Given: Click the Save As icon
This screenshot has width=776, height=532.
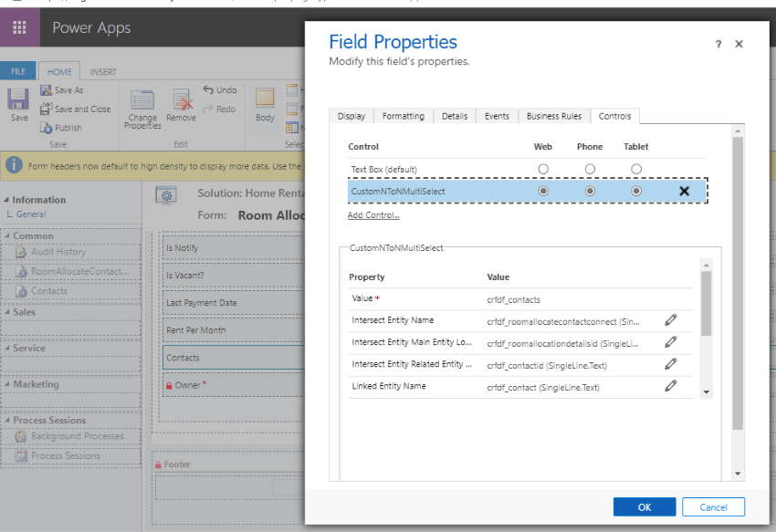Looking at the screenshot, I should (x=46, y=90).
